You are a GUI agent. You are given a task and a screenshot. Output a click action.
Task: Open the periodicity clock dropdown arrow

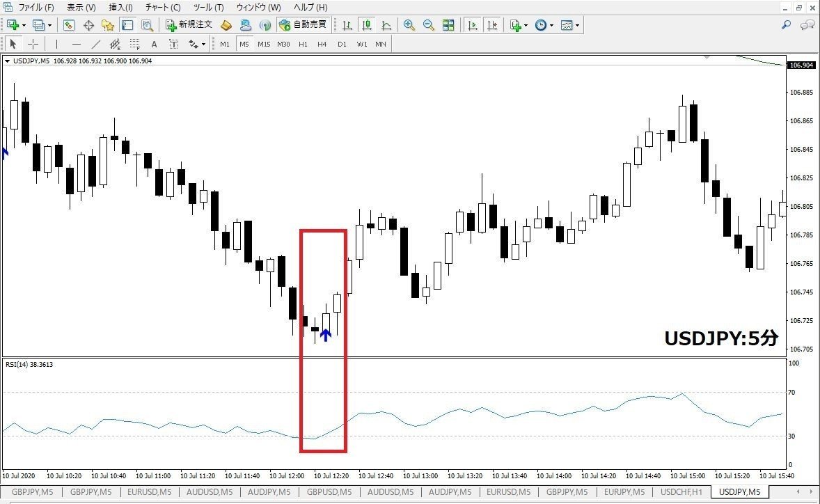(x=552, y=25)
